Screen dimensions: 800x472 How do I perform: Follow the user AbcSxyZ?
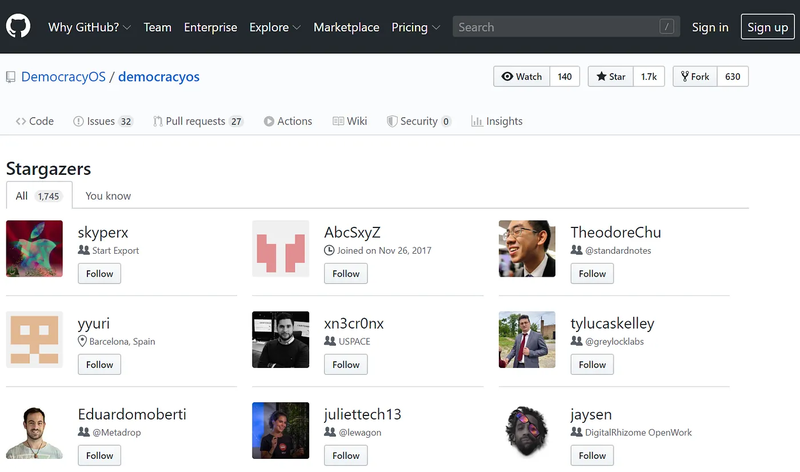coord(346,274)
